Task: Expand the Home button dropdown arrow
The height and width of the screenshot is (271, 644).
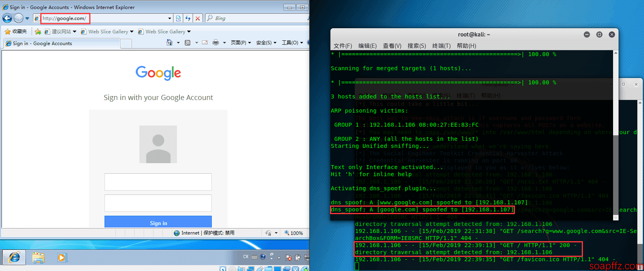Action: pyautogui.click(x=178, y=43)
